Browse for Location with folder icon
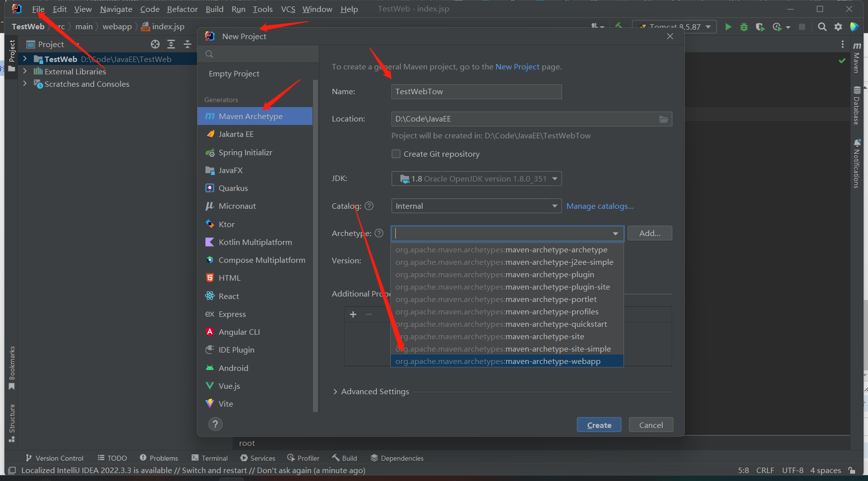 pyautogui.click(x=664, y=119)
